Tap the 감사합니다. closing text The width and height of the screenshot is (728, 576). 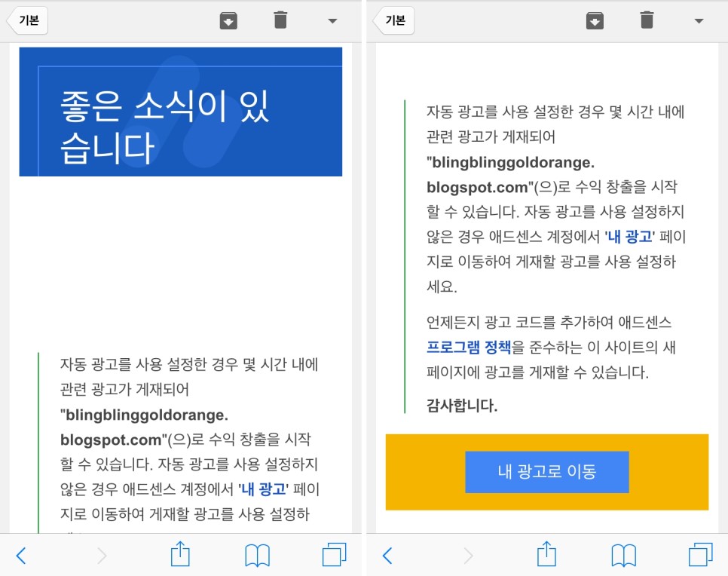coord(462,406)
